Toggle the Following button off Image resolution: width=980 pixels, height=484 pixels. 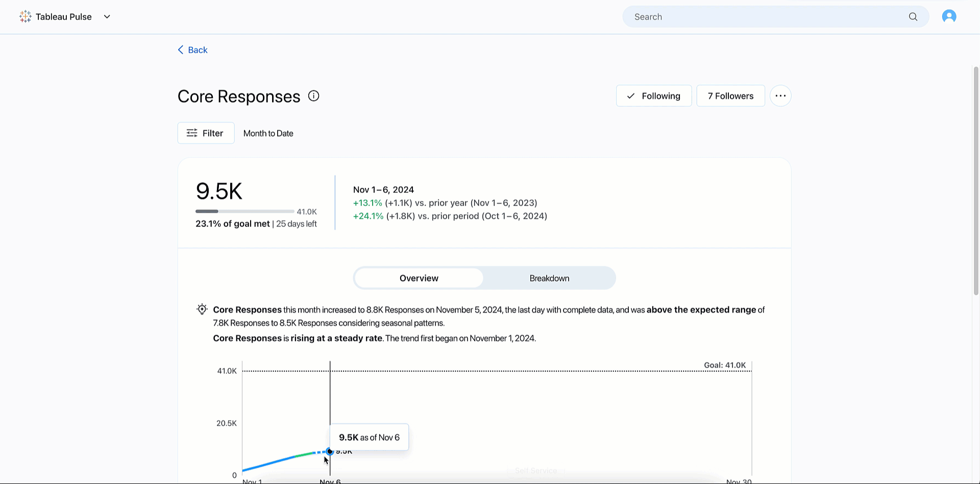tap(653, 96)
